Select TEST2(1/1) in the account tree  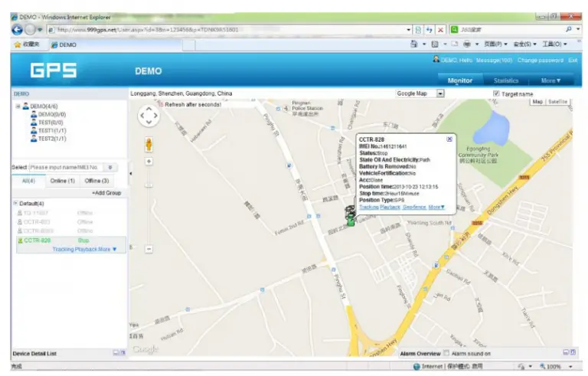pos(52,139)
